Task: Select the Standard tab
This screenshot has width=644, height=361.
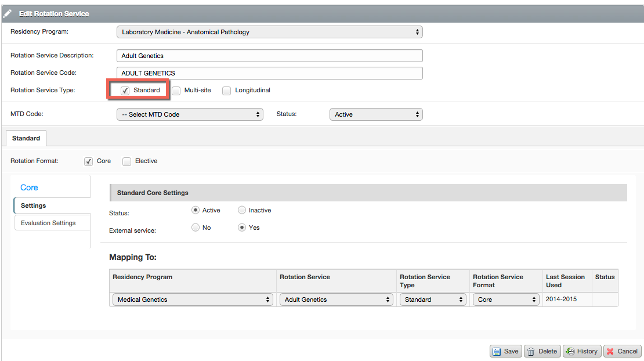Action: click(26, 138)
